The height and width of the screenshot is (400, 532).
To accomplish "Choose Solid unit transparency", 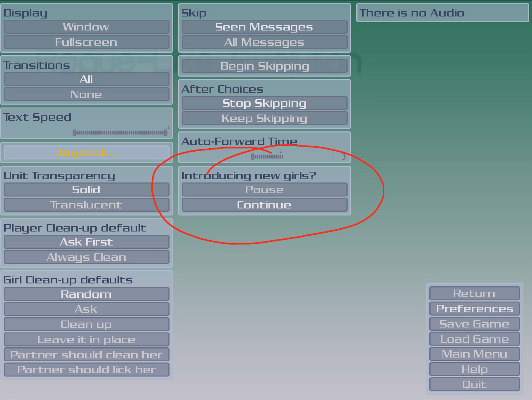I will coord(86,189).
